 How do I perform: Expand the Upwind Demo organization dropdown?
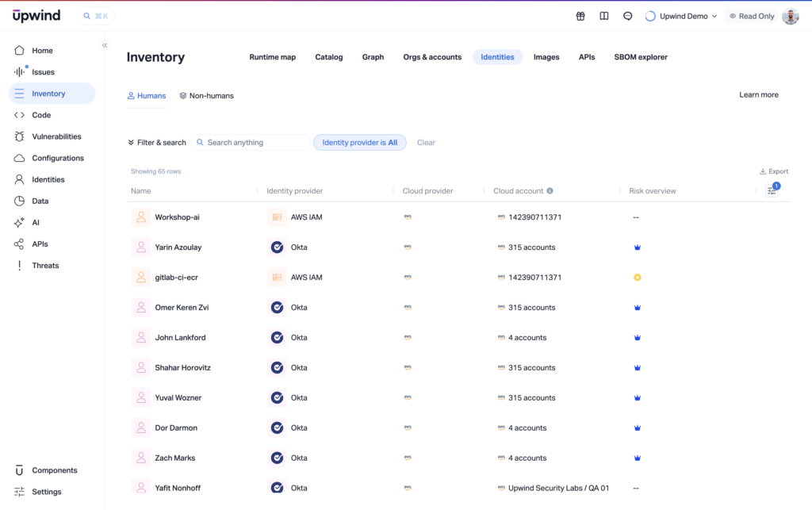coord(681,16)
